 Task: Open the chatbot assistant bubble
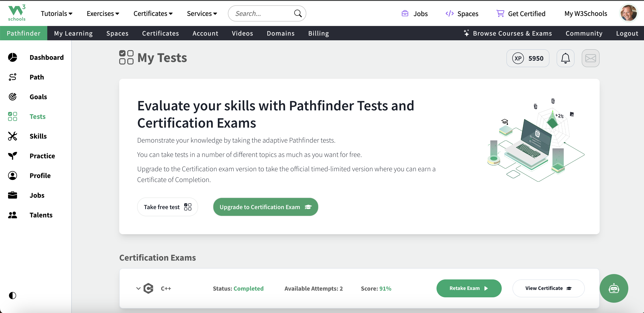point(614,288)
